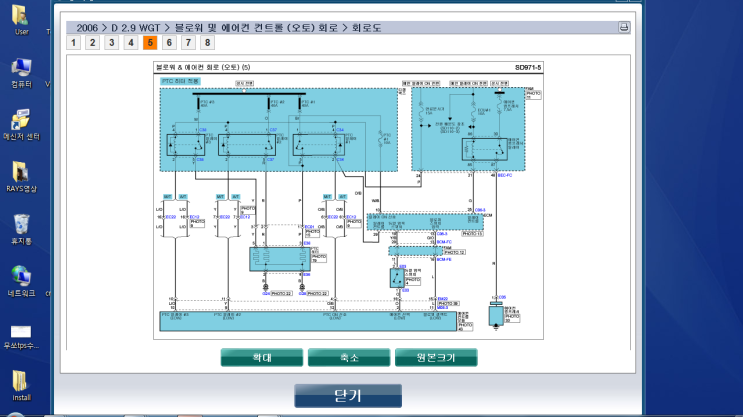The width and height of the screenshot is (743, 417).
Task: Select the highlighted page 5 tab
Action: pos(150,43)
